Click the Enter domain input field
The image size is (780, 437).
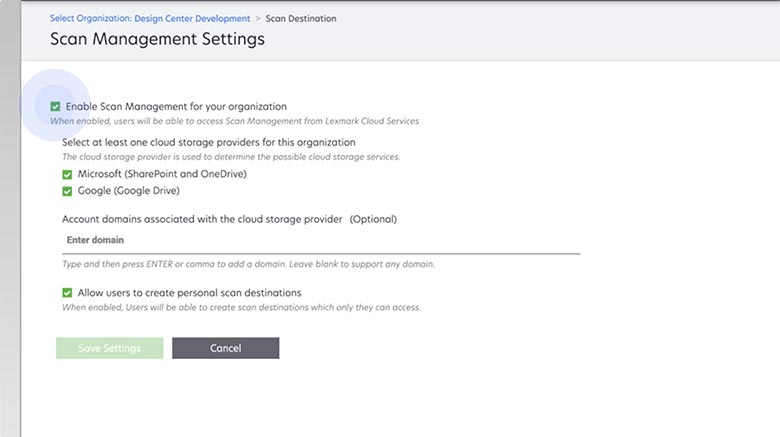coord(320,241)
